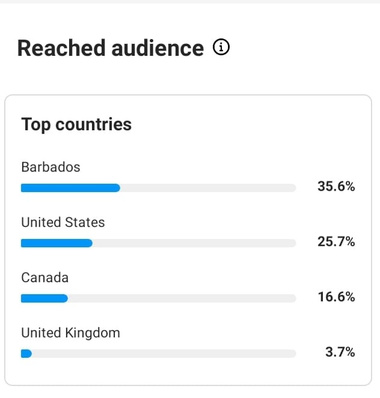Click the 35.6% percentage value
The height and width of the screenshot is (398, 380).
coord(336,186)
